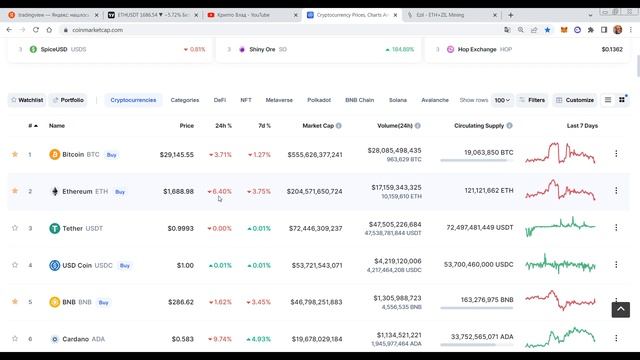Click the page vertical scrollbar

[638, 66]
